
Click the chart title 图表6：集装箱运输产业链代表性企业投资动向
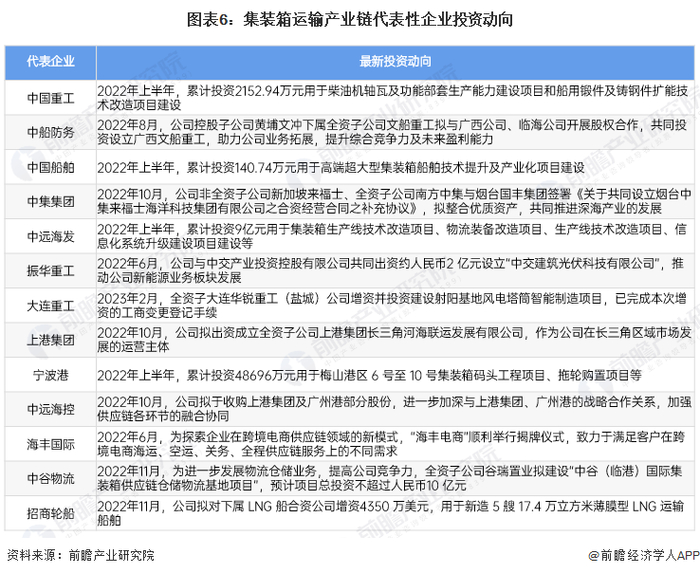(x=350, y=20)
